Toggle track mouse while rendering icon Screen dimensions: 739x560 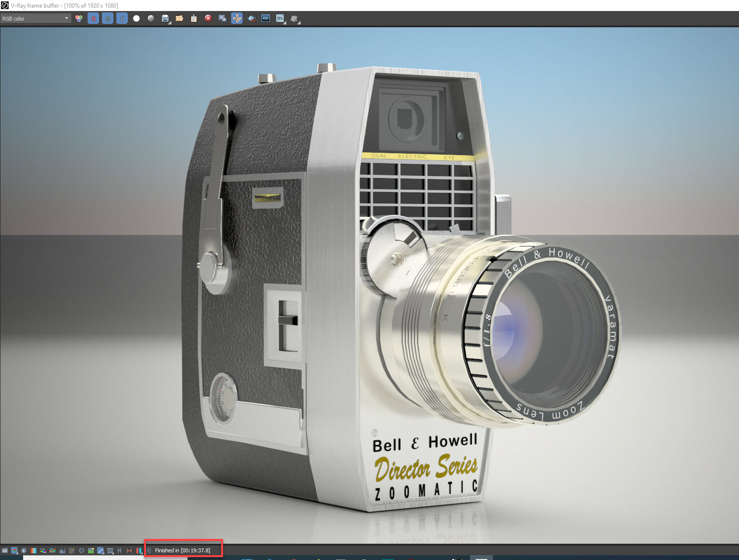coord(237,18)
